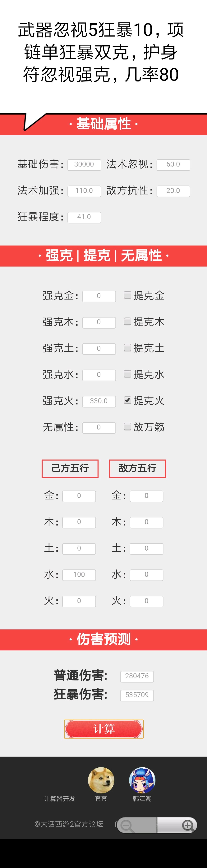Click the 法术忽视 value field
207x868 pixels.
coord(173,164)
